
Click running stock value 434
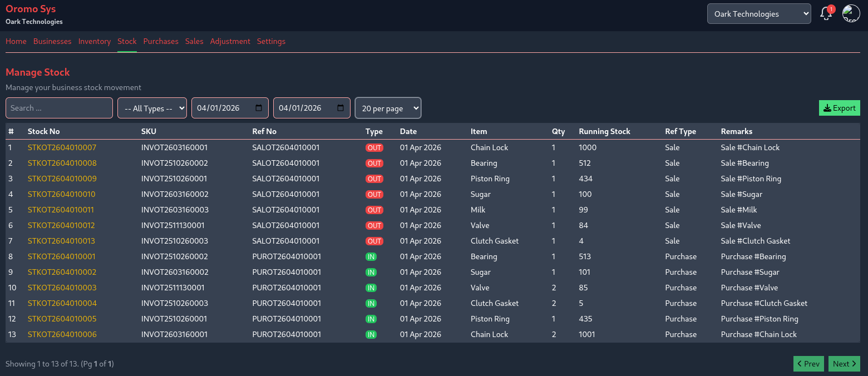pos(586,179)
